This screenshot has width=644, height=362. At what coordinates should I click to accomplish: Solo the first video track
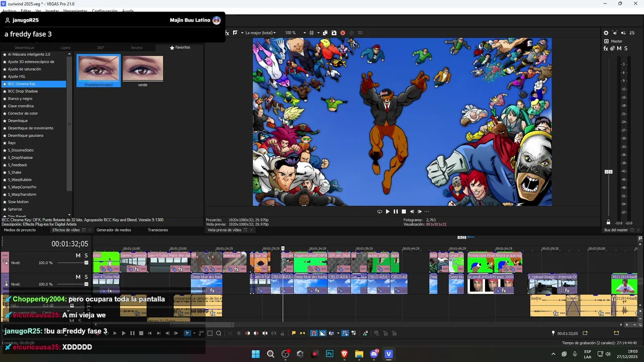tap(86, 255)
